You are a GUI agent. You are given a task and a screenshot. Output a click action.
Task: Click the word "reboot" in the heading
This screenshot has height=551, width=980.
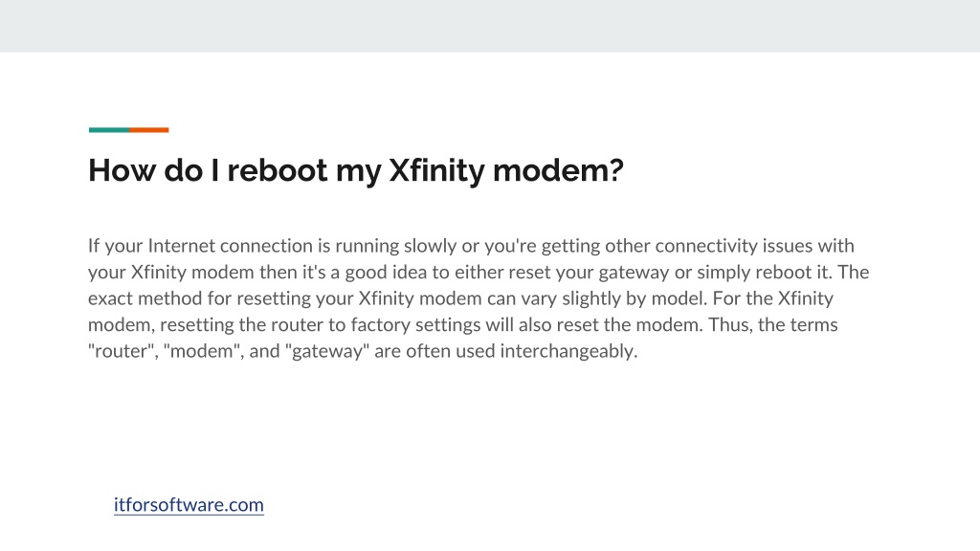tap(277, 170)
